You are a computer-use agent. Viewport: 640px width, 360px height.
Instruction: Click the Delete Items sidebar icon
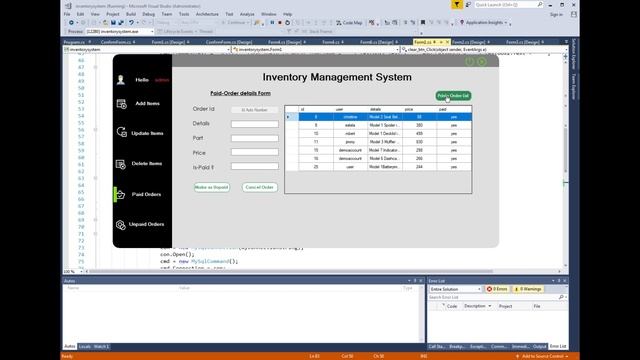(x=121, y=164)
